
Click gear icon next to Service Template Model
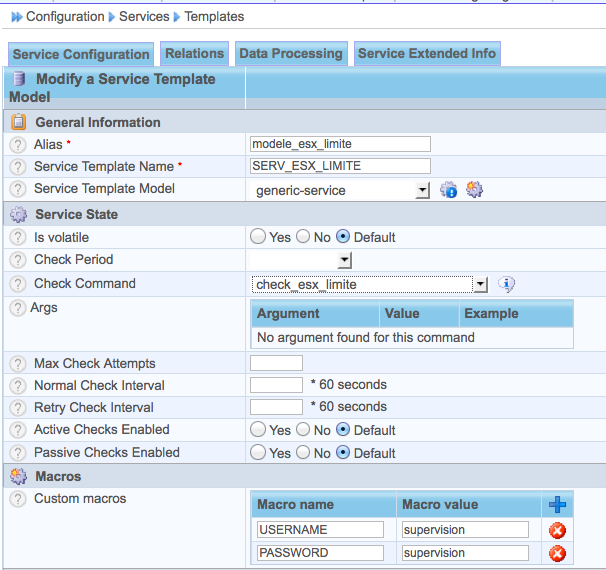(474, 189)
